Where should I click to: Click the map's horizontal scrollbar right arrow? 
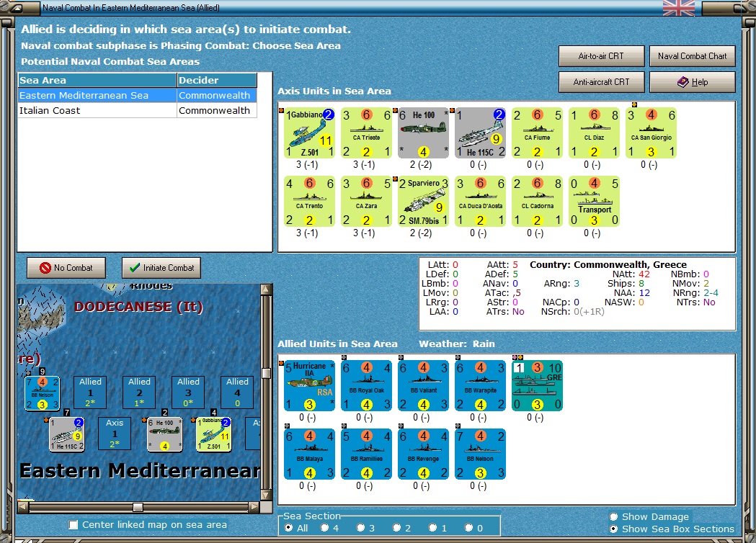pyautogui.click(x=254, y=507)
